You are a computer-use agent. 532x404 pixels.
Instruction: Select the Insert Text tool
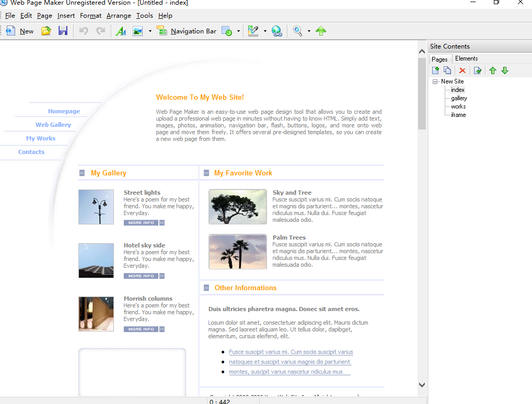click(121, 31)
